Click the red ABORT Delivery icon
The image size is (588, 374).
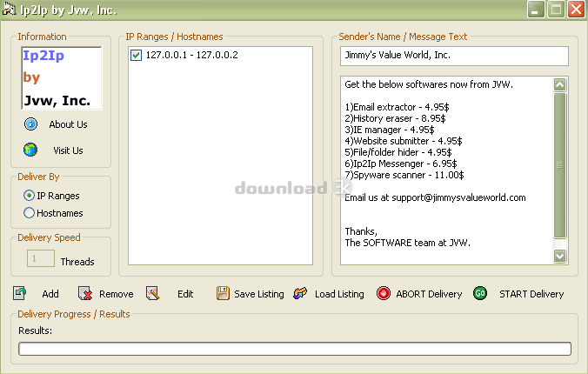coord(384,293)
